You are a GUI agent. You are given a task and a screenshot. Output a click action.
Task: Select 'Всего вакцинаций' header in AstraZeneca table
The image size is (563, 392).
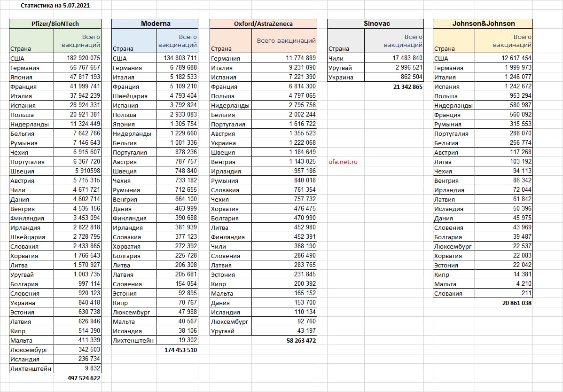pos(284,41)
